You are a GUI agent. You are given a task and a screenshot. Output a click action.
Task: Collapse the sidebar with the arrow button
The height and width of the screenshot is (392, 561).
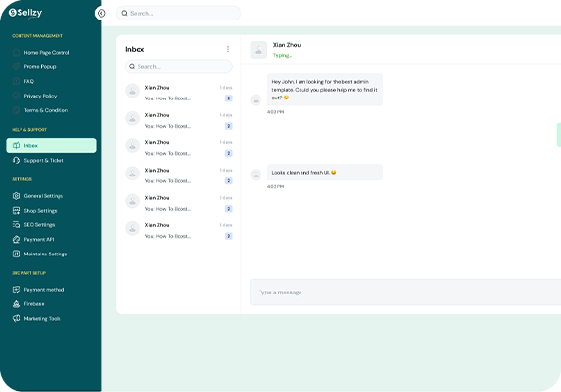pyautogui.click(x=101, y=14)
